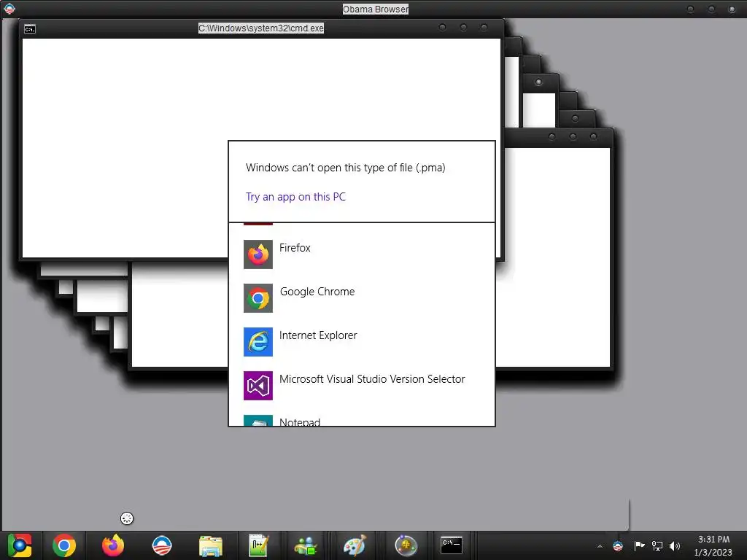Click the cmd.exe window system menu icon

click(x=29, y=29)
